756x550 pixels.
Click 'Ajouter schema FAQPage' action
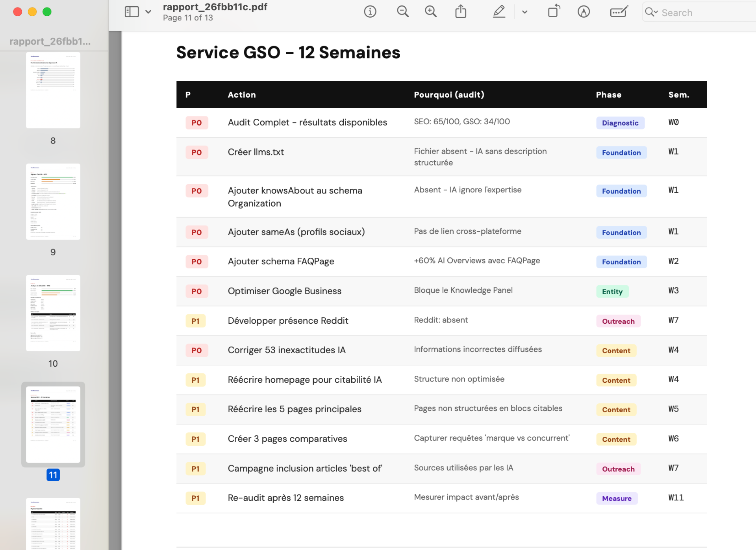(281, 261)
